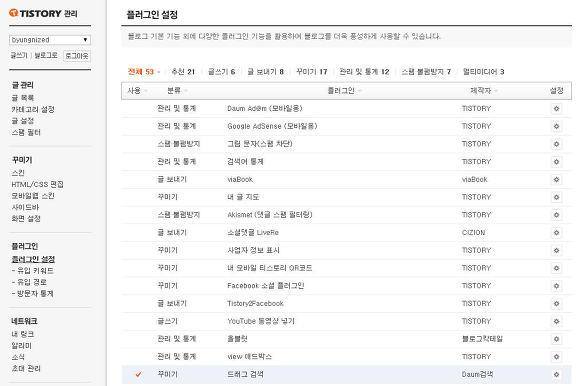Sort by the 제작자 column header
The height and width of the screenshot is (386, 580).
click(x=483, y=91)
